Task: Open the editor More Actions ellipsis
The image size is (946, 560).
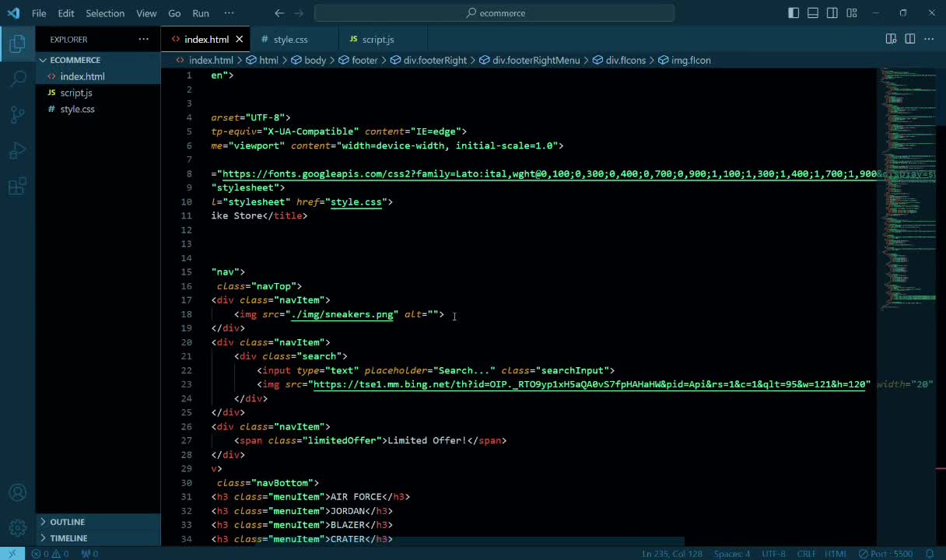Action: [928, 39]
